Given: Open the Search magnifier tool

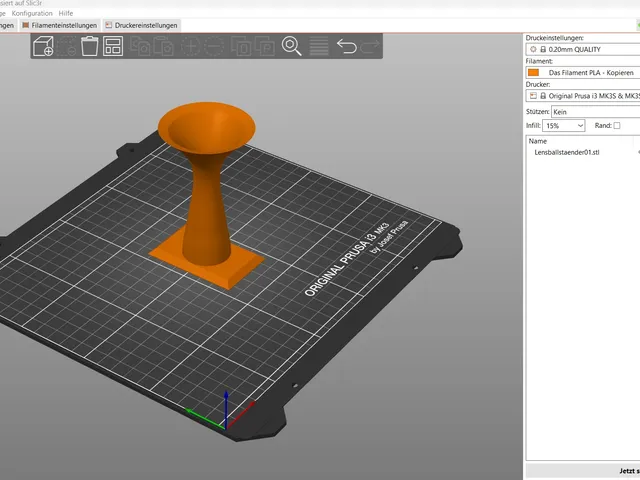Looking at the screenshot, I should pyautogui.click(x=291, y=46).
